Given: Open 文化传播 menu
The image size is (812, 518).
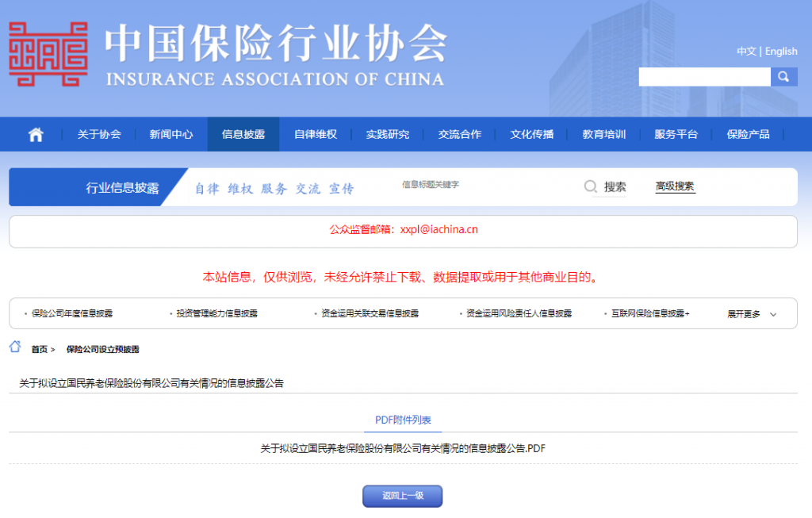Looking at the screenshot, I should (532, 135).
